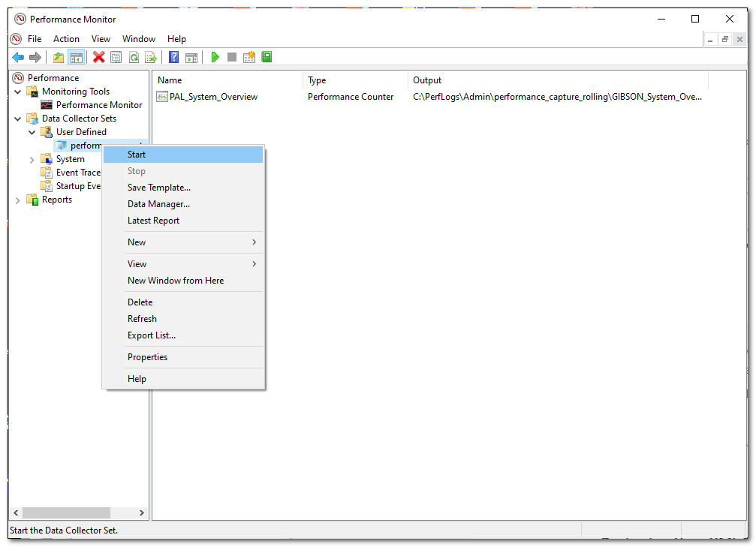The image size is (756, 547).
Task: Click the gray Stop collector toolbar icon
Action: coord(232,57)
